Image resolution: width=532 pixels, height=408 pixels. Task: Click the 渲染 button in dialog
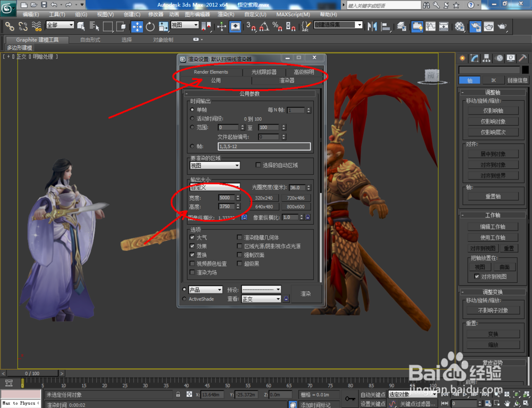click(x=306, y=293)
